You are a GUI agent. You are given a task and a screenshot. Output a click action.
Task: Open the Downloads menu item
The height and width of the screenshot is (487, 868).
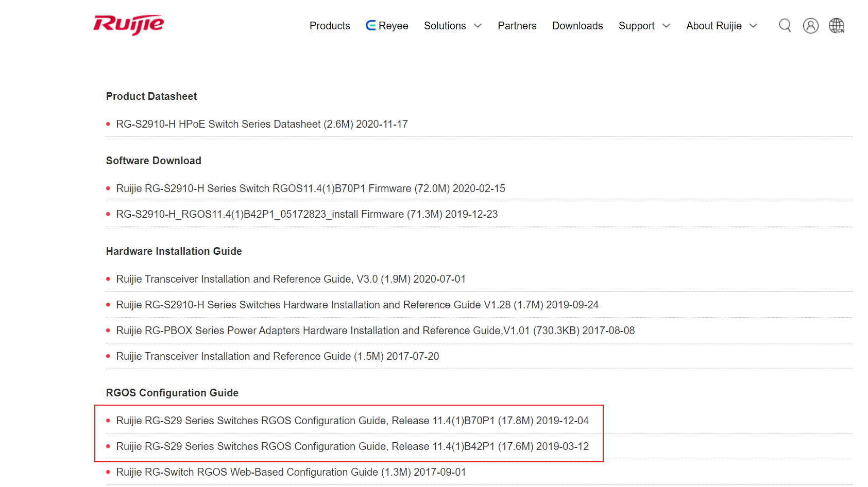577,26
